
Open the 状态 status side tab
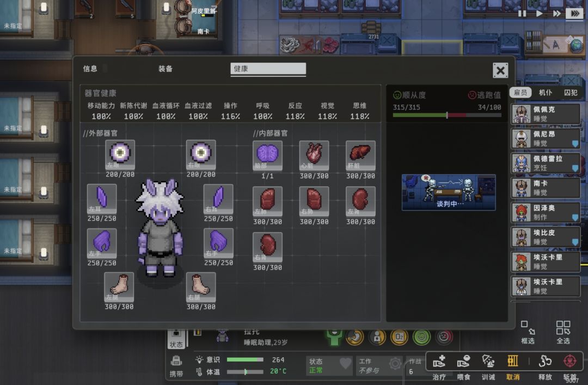(x=176, y=339)
